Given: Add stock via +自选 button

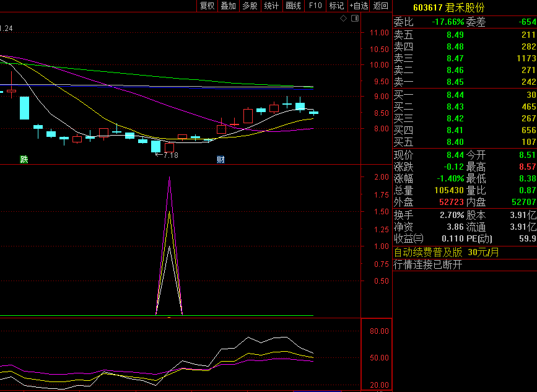Looking at the screenshot, I should 359,6.
